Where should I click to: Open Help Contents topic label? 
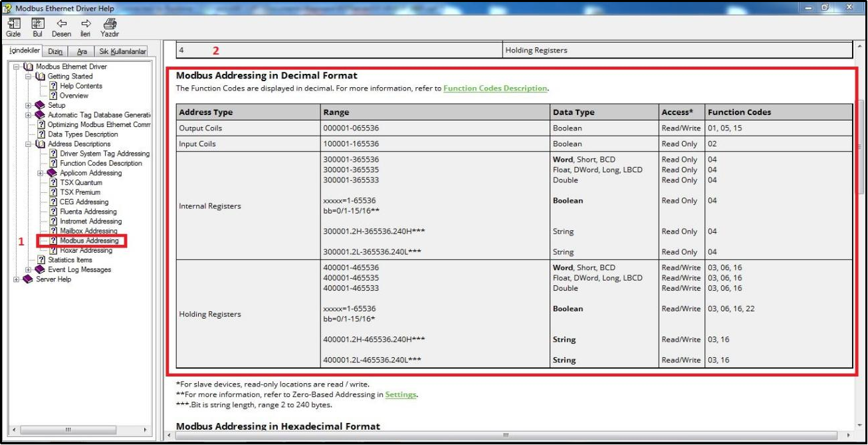tap(81, 86)
